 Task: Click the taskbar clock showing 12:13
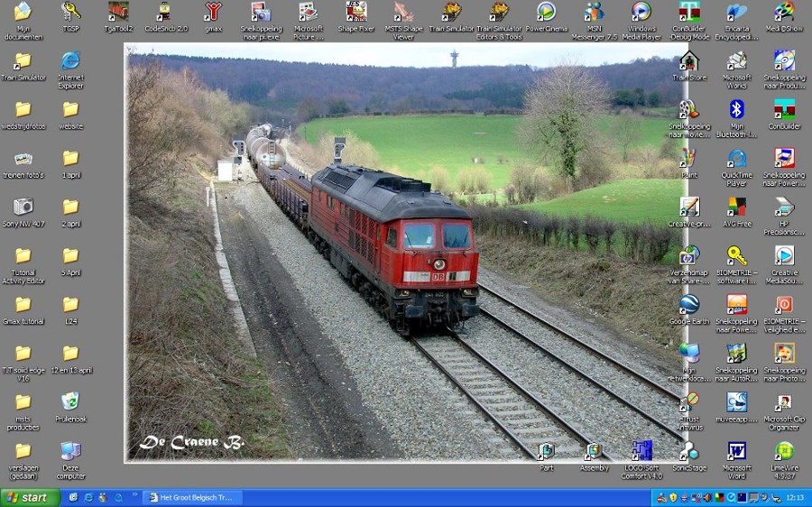794,497
